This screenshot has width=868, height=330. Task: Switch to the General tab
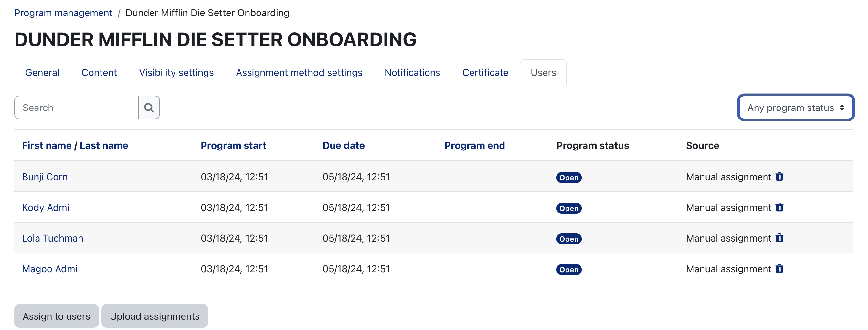pos(42,72)
